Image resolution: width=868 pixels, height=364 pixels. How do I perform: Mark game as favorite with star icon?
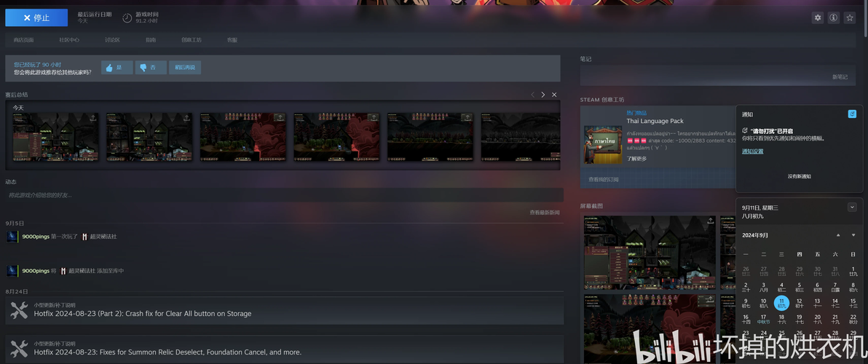pyautogui.click(x=850, y=17)
